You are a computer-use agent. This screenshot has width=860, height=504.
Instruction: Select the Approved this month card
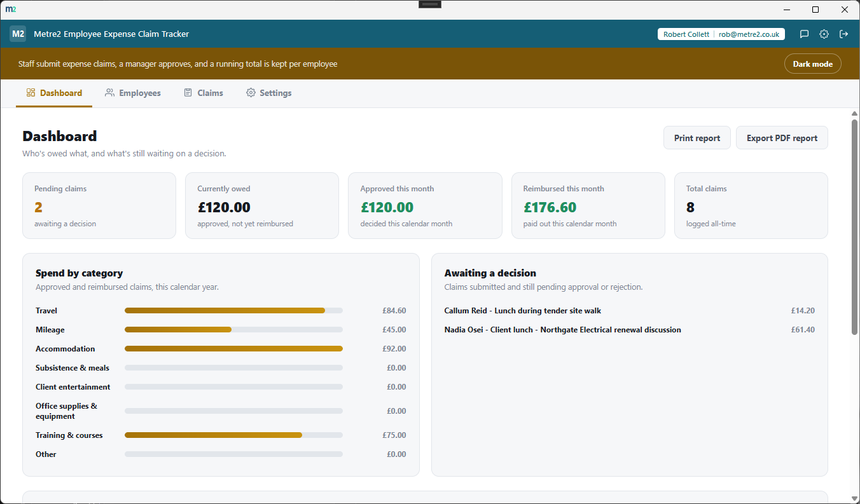click(x=425, y=206)
